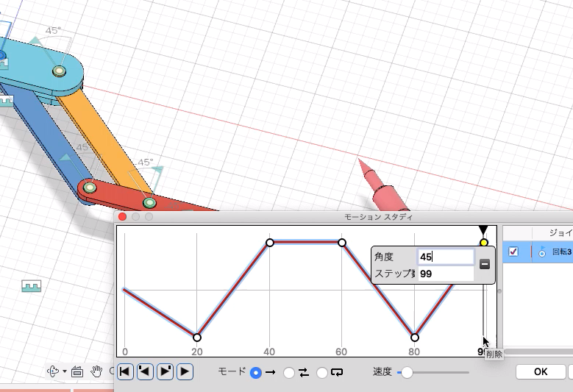This screenshot has width=573, height=392.
Task: Select keyframe point at step 20
Action: (197, 338)
